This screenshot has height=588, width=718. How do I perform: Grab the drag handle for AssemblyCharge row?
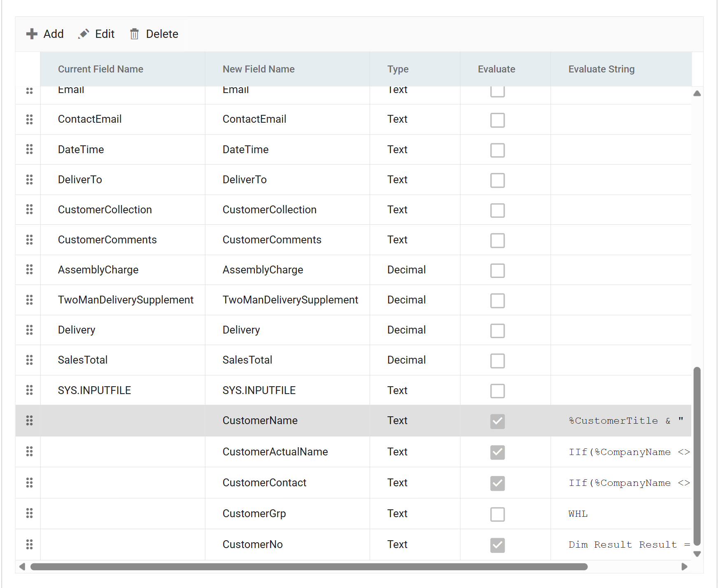29,270
